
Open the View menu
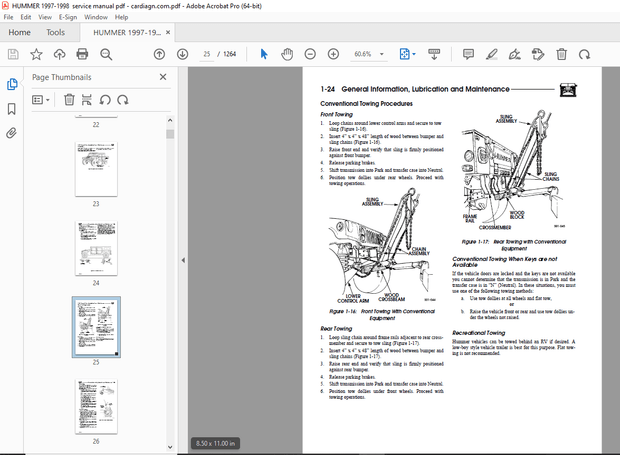[45, 17]
